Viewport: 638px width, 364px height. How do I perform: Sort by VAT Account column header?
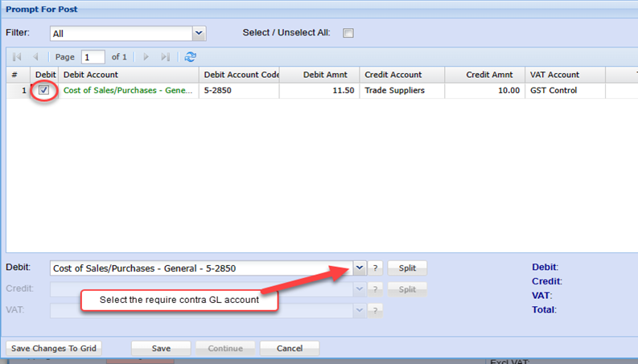(566, 75)
